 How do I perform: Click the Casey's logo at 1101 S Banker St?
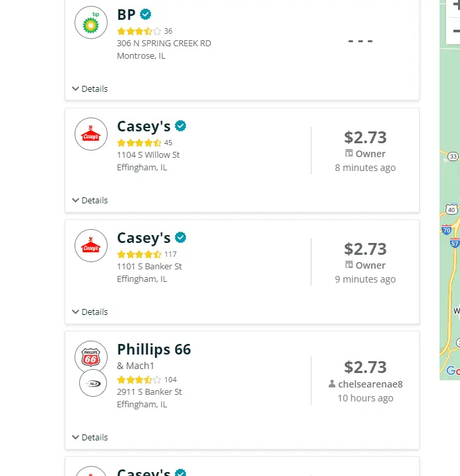90,246
